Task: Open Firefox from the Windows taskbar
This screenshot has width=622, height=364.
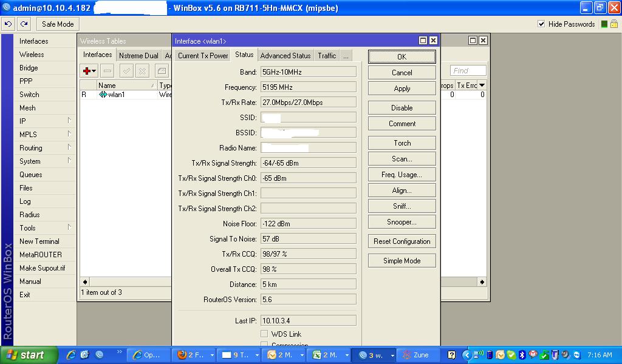Action: 182,355
